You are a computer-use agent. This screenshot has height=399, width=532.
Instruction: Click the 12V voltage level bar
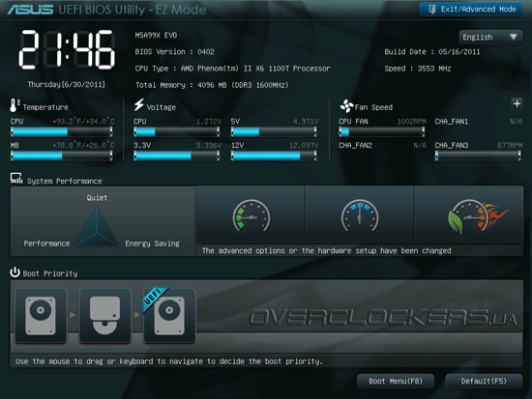274,156
